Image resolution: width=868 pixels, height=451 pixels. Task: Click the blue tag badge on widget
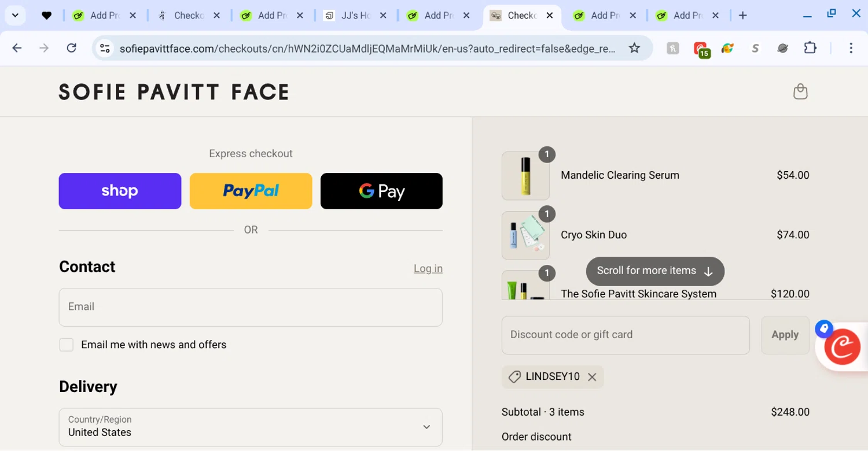(824, 329)
